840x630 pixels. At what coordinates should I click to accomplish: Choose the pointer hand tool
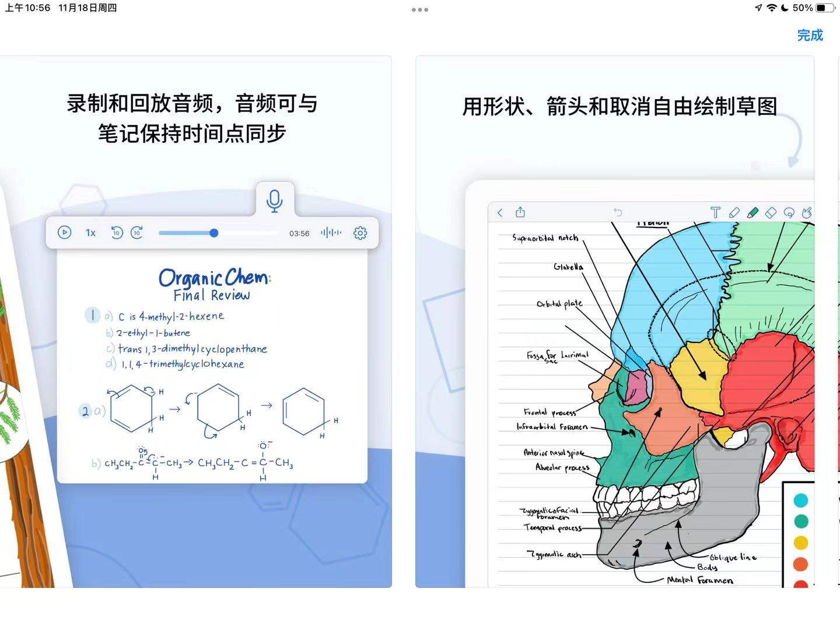click(x=807, y=212)
